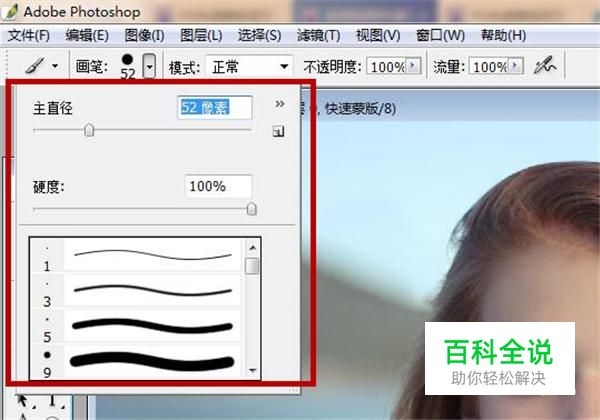
Task: Open the 帮助(H) menu
Action: pyautogui.click(x=503, y=36)
